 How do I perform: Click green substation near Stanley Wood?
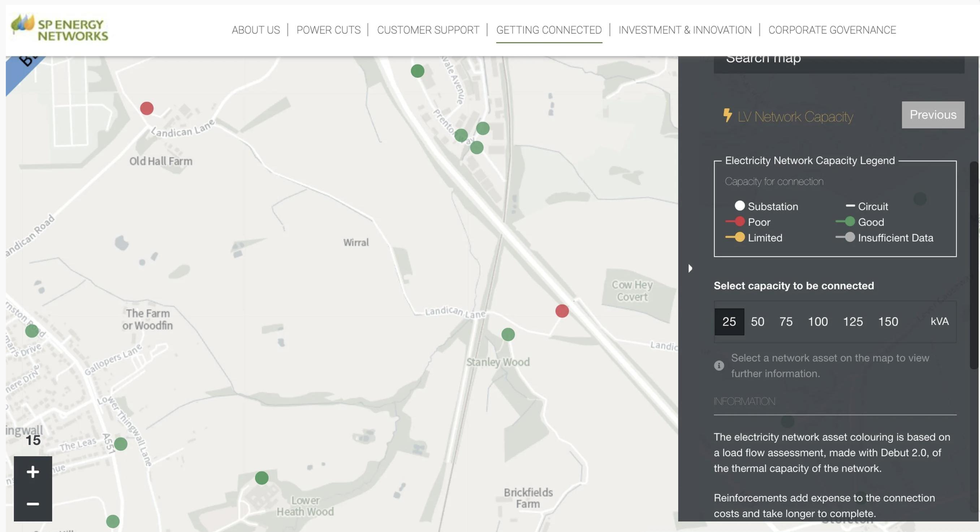click(508, 335)
